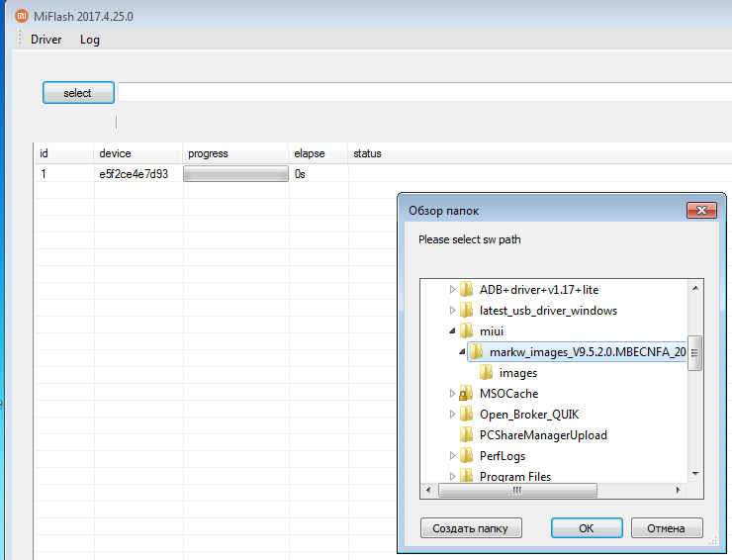Viewport: 732px width, 560px height.
Task: Click the miui folder icon
Action: (x=466, y=330)
